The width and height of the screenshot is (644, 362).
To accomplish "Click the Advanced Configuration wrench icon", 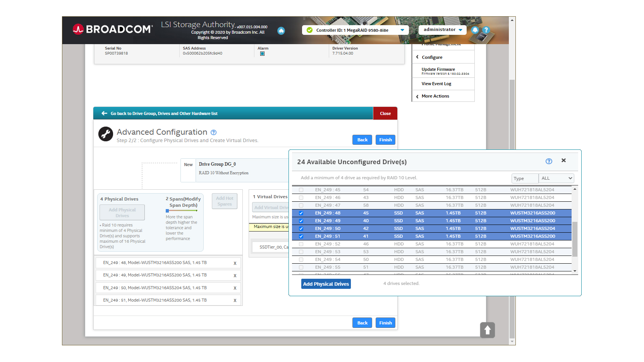I will [x=106, y=134].
